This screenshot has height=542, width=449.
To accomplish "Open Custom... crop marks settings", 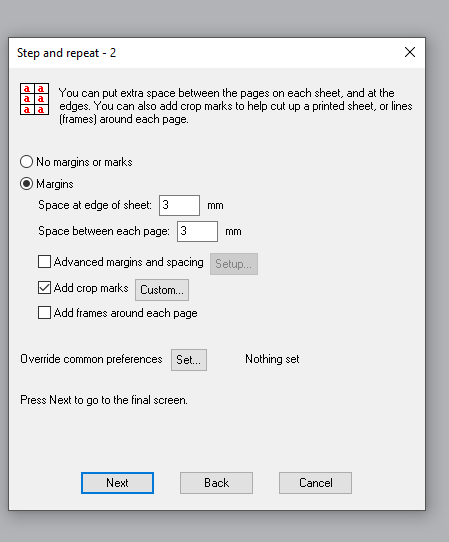I will tap(162, 290).
